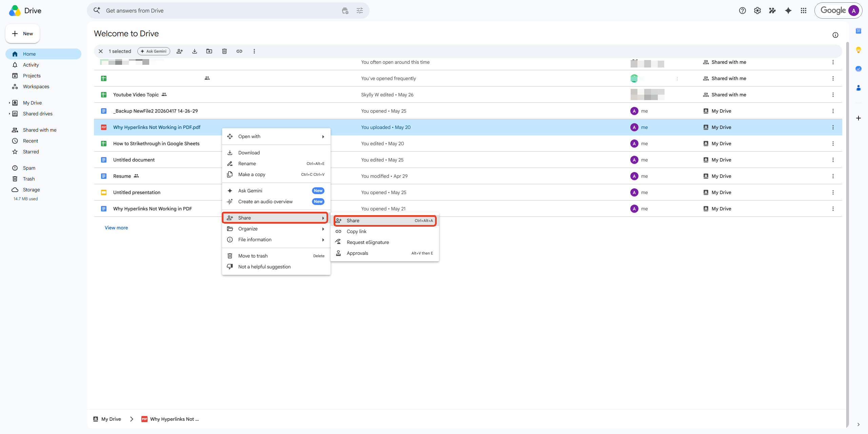Click My Drive breadcrumb at bottom
The image size is (868, 434).
(x=107, y=419)
